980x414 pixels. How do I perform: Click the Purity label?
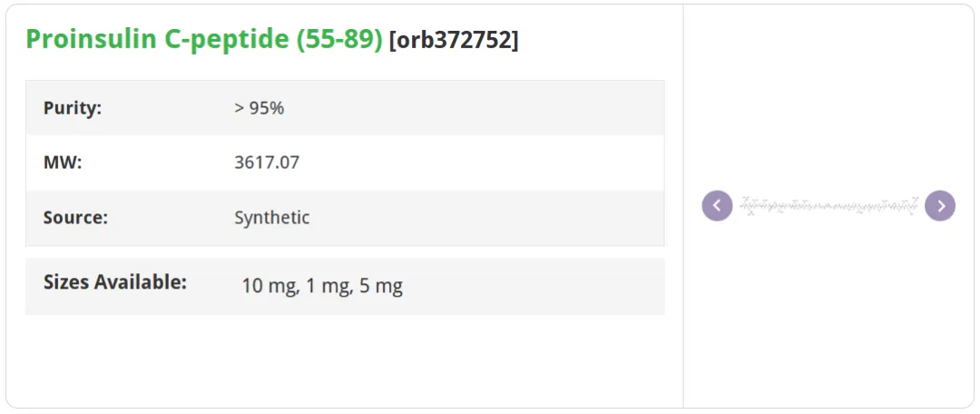[x=73, y=108]
